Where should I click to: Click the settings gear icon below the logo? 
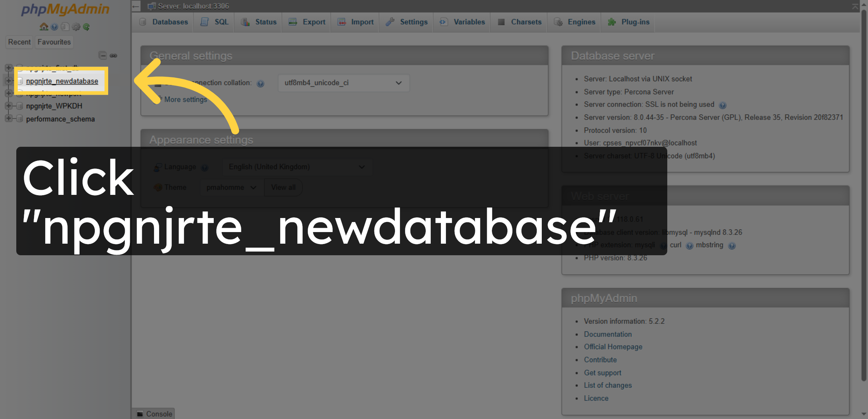(x=76, y=26)
